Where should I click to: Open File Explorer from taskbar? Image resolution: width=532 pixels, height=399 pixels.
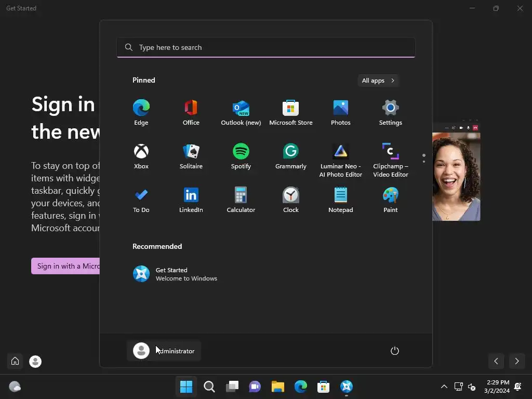pyautogui.click(x=277, y=387)
